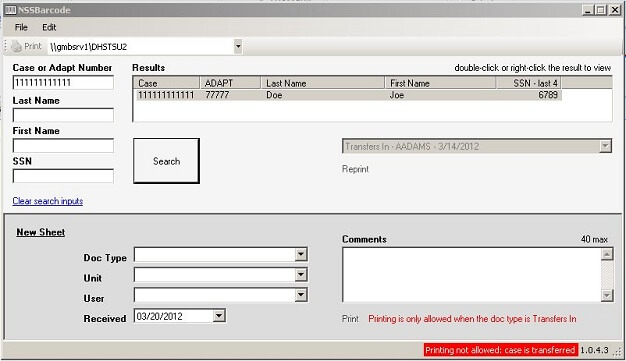Open the Edit menu
The image size is (626, 361).
49,27
